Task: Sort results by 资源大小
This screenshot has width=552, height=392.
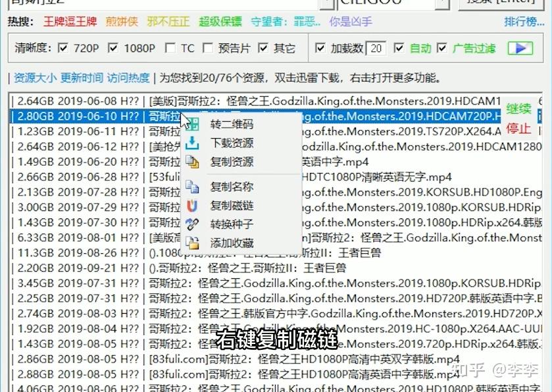Action: [x=35, y=78]
